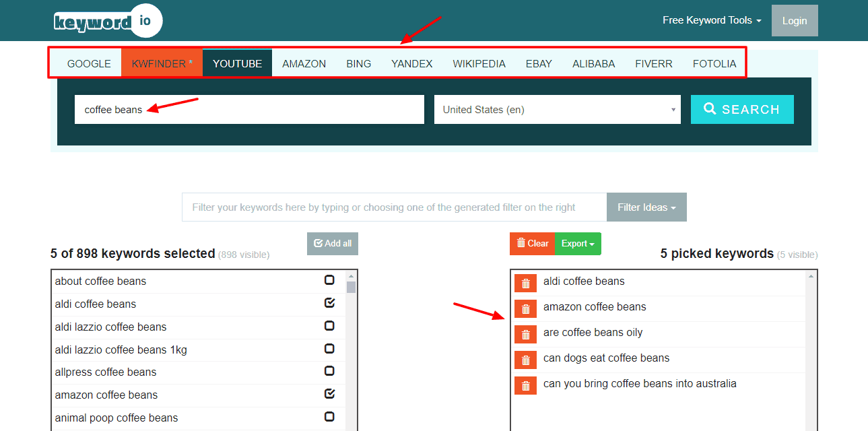The image size is (868, 431).
Task: Open the United States (en) country dropdown
Action: pyautogui.click(x=557, y=110)
